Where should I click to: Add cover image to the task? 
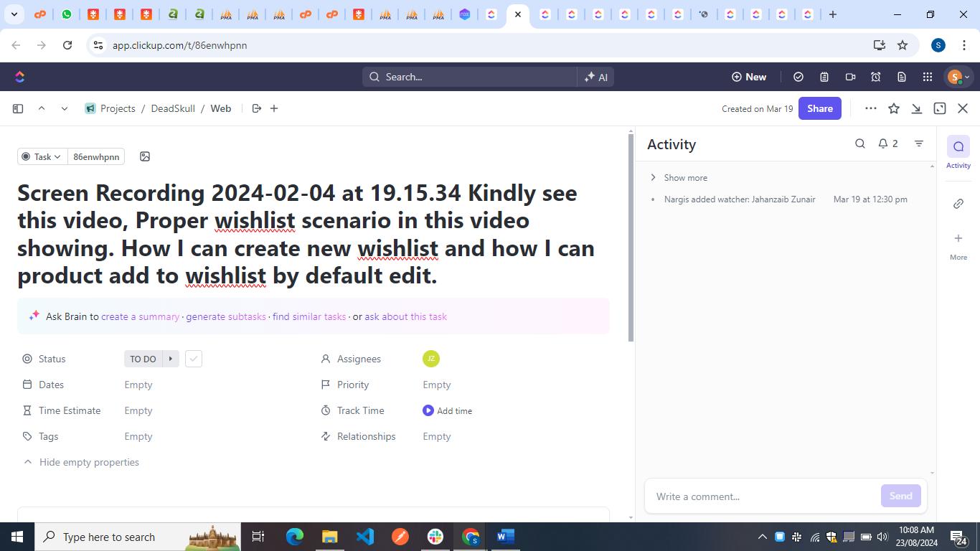tap(145, 156)
